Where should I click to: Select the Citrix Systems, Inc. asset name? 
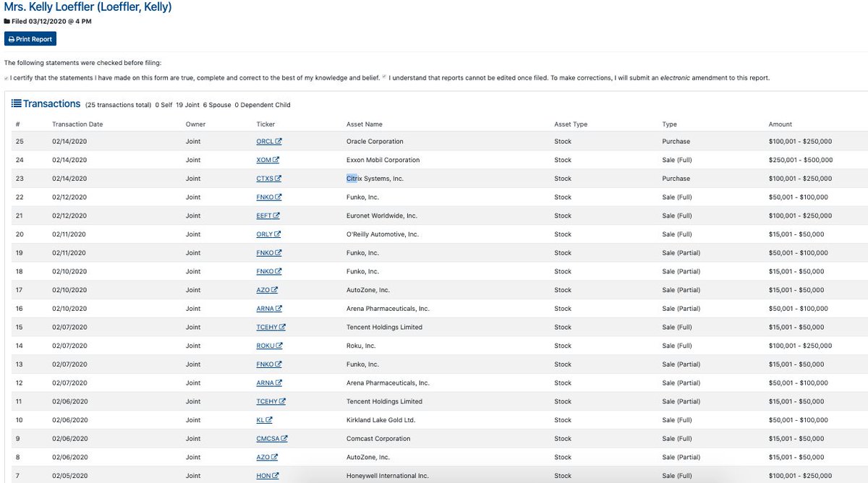[375, 179]
